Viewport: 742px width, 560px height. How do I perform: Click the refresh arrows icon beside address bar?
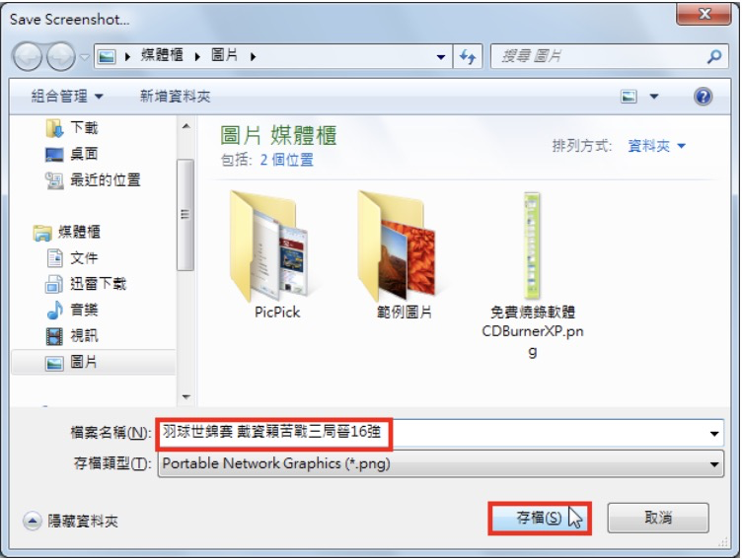468,57
